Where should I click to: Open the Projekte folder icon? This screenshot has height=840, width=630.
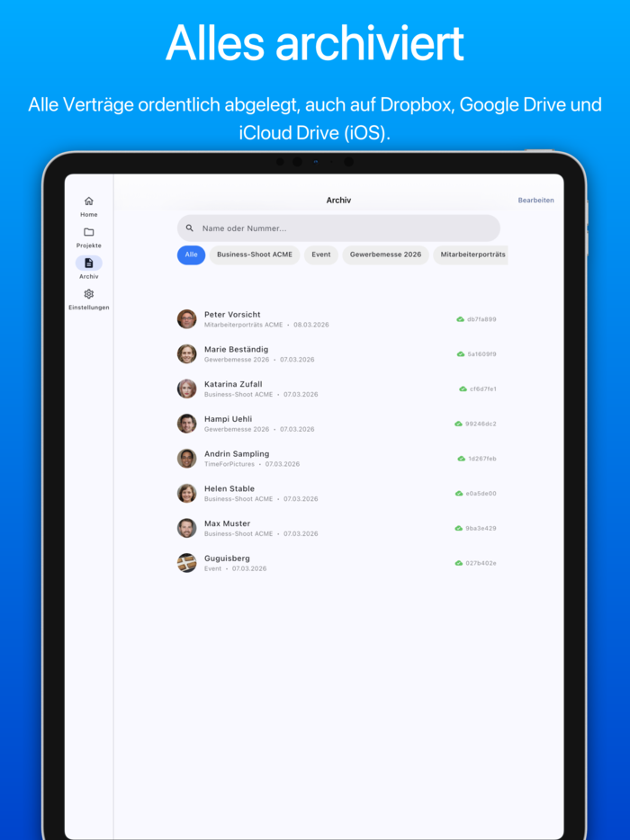point(88,232)
